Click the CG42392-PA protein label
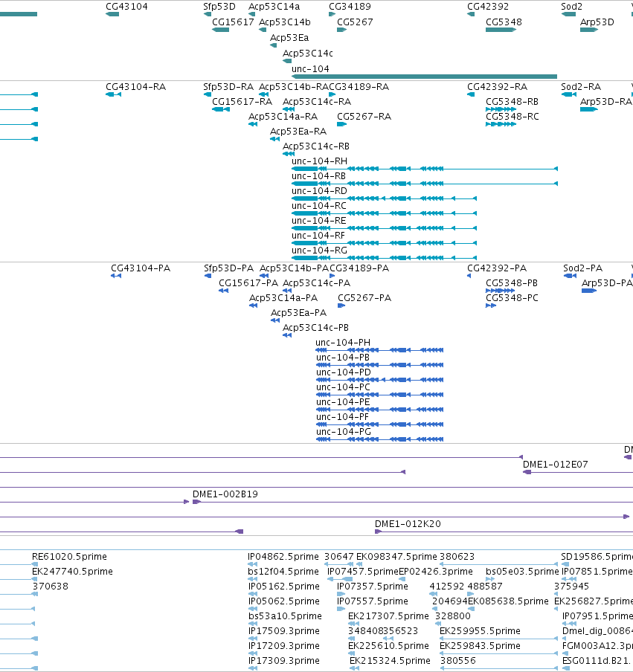 [497, 268]
